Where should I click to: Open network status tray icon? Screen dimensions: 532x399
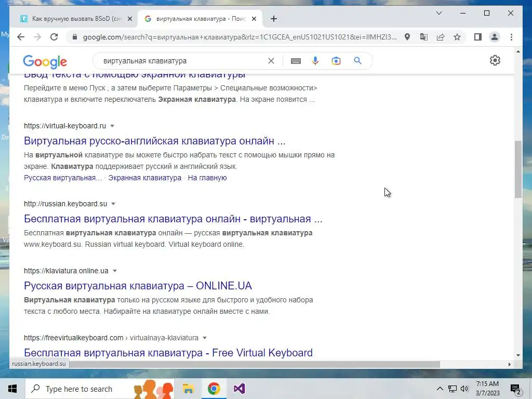point(453,389)
